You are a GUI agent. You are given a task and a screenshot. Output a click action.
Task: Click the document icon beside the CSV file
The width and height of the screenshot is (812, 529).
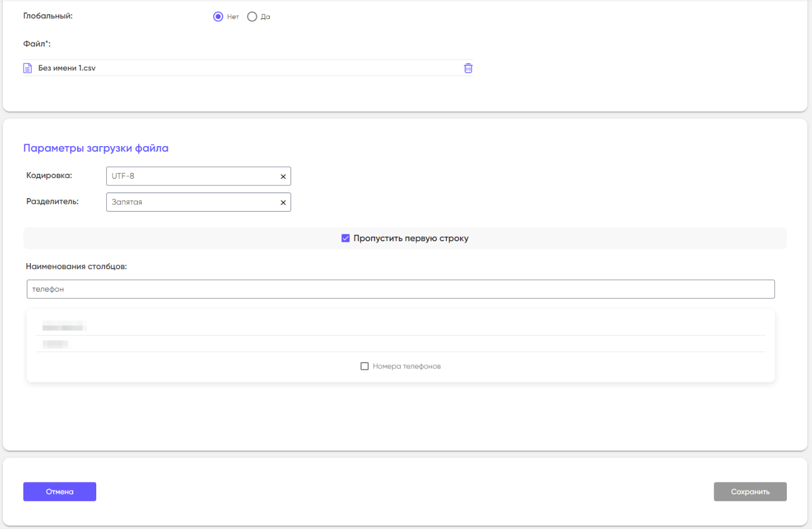coord(27,68)
